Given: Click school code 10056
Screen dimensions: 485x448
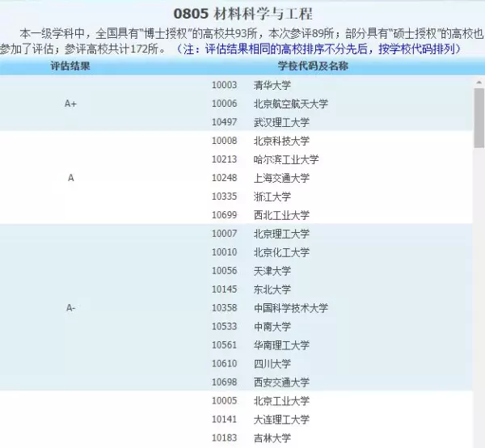Looking at the screenshot, I should click(224, 270).
